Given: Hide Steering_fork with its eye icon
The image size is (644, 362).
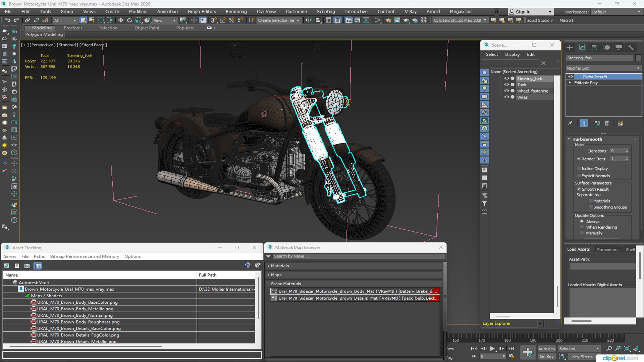Looking at the screenshot, I should [x=506, y=78].
